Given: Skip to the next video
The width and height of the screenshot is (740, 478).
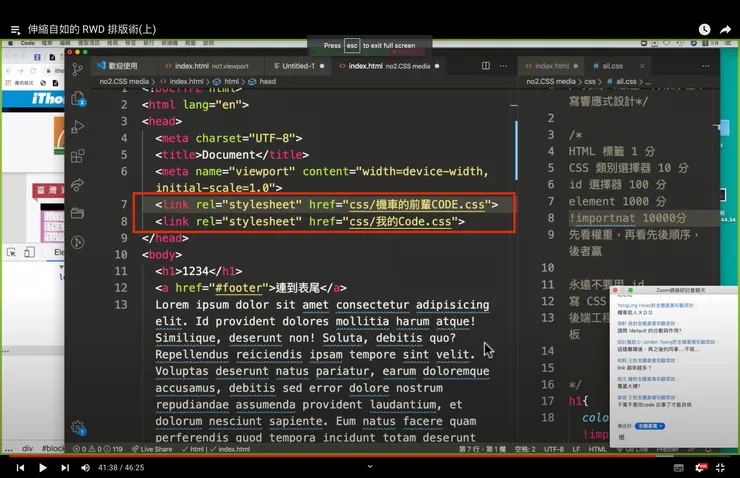Looking at the screenshot, I should 65,468.
